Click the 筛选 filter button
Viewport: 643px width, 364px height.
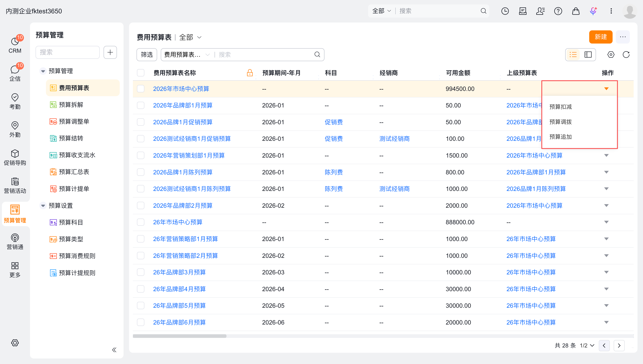(x=147, y=55)
